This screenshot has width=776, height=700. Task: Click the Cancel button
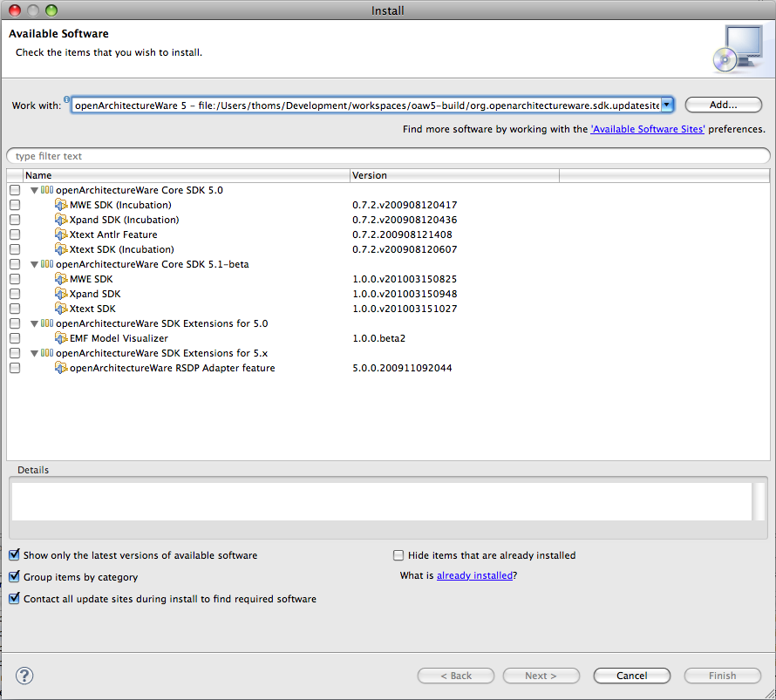point(632,676)
